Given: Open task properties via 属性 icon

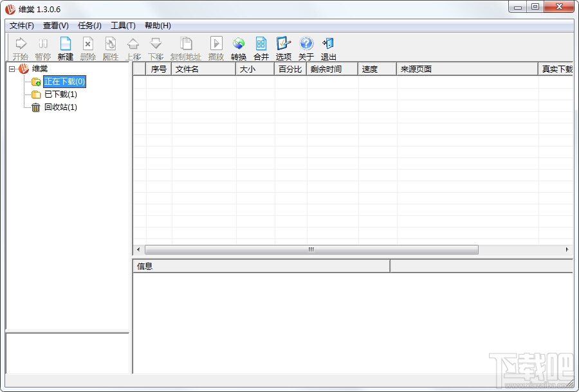Looking at the screenshot, I should tap(111, 48).
